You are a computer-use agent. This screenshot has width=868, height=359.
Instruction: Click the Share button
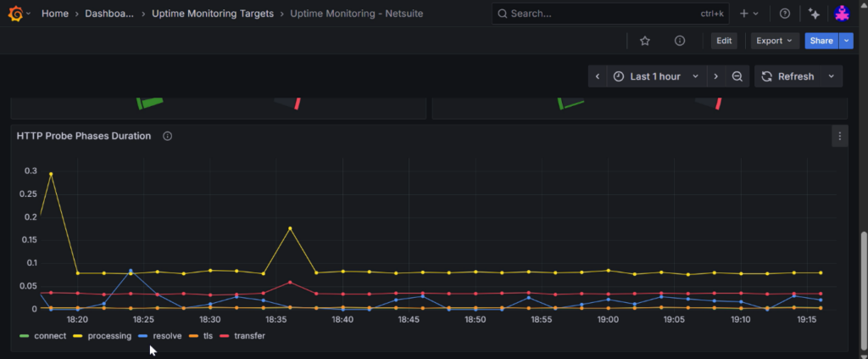click(821, 41)
